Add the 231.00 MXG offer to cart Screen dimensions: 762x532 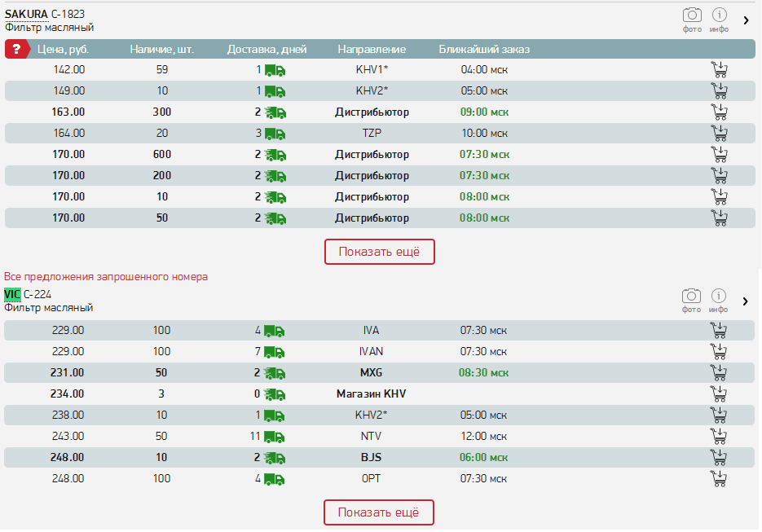[718, 372]
